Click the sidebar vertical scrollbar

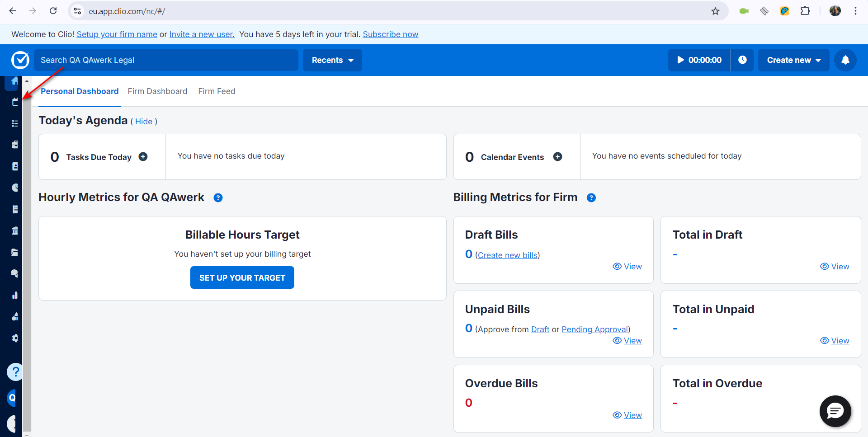click(x=27, y=258)
